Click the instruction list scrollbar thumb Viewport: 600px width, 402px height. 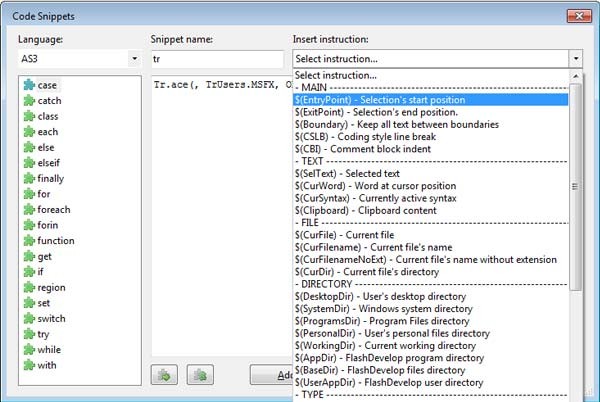point(575,187)
